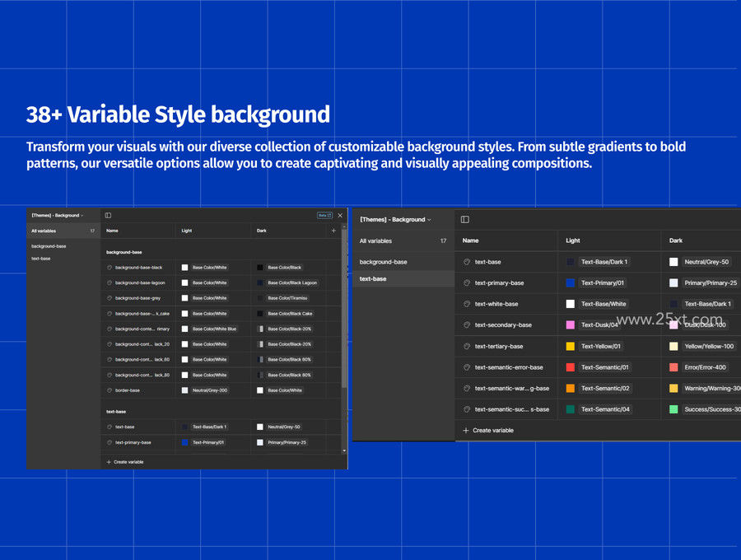Click the black Base Color/Black swatch
This screenshot has height=560, width=741.
pyautogui.click(x=260, y=268)
